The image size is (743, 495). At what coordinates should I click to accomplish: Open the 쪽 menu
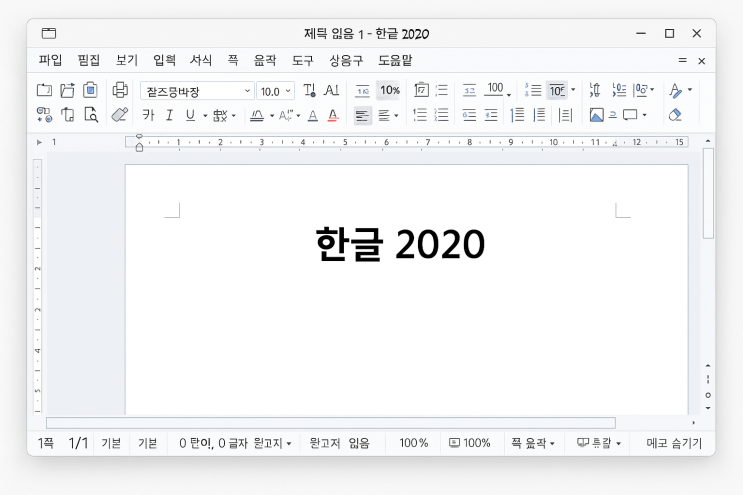point(233,60)
